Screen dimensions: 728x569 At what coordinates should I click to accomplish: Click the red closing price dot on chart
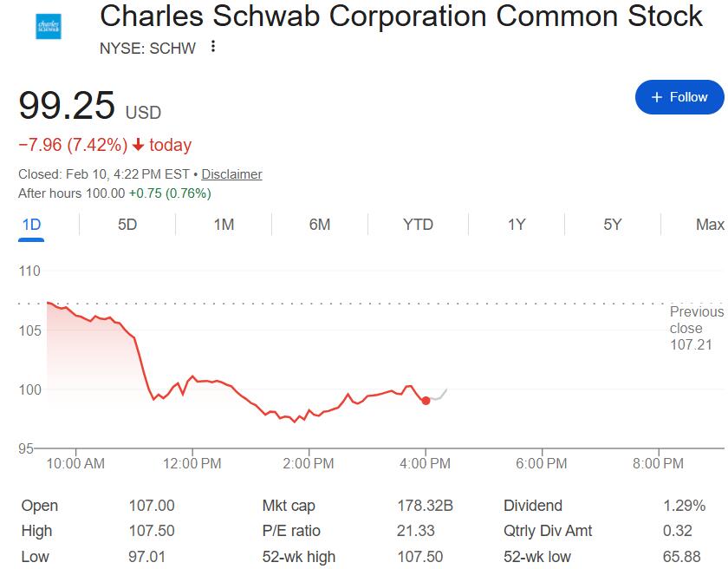click(x=426, y=400)
